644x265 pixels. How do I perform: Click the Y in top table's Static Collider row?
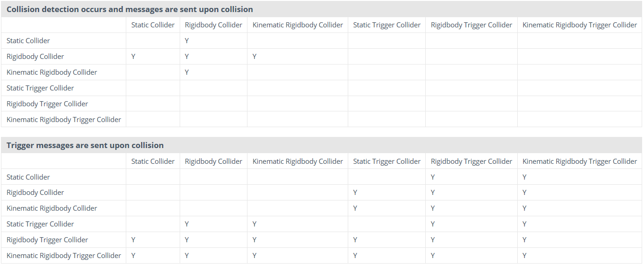pyautogui.click(x=187, y=41)
